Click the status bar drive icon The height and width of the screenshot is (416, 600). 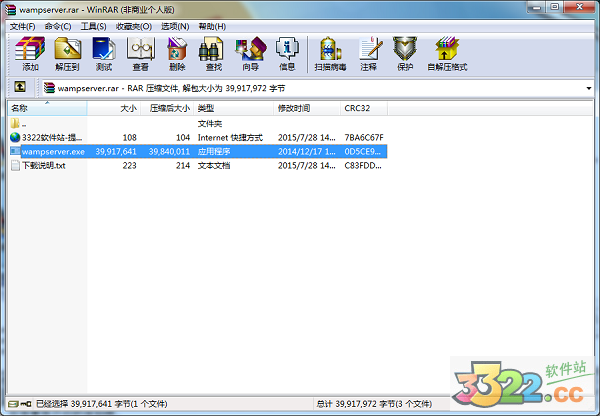(13, 404)
